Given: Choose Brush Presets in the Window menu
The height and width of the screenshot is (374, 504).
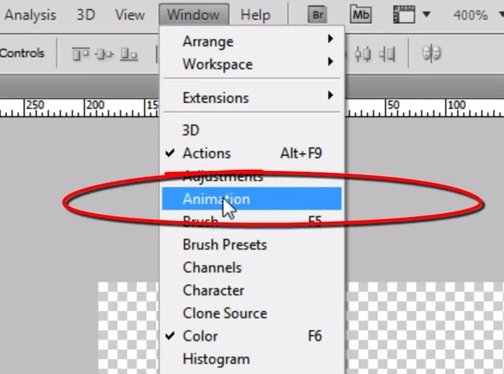Looking at the screenshot, I should 252,245.
